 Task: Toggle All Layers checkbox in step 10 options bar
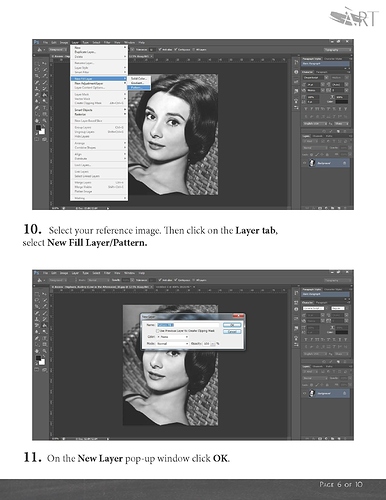click(193, 49)
